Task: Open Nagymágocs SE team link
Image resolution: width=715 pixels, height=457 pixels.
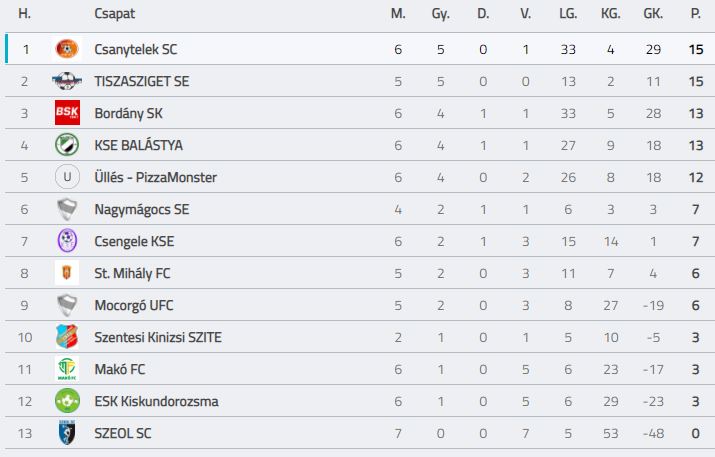Action: [142, 209]
